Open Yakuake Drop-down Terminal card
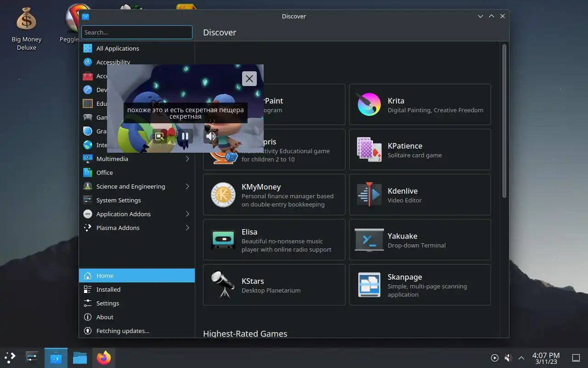 (x=420, y=240)
